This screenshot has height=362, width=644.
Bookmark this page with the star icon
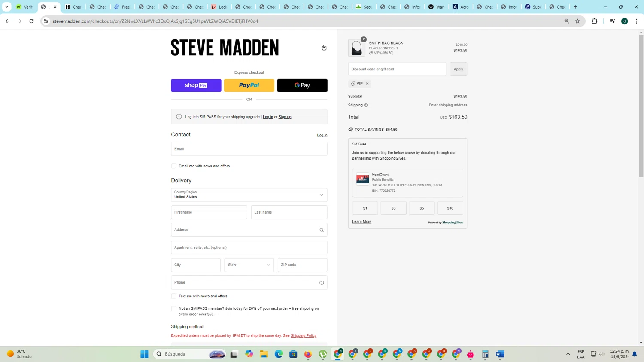pyautogui.click(x=577, y=21)
